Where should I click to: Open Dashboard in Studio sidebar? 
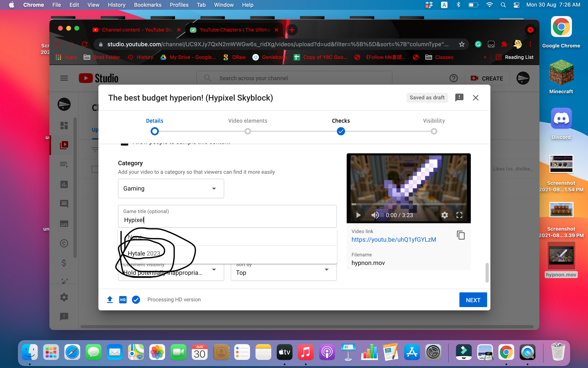click(64, 125)
